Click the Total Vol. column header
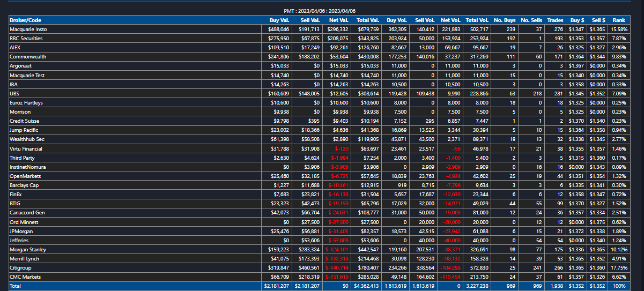The height and width of the screenshot is (291, 644). [476, 20]
